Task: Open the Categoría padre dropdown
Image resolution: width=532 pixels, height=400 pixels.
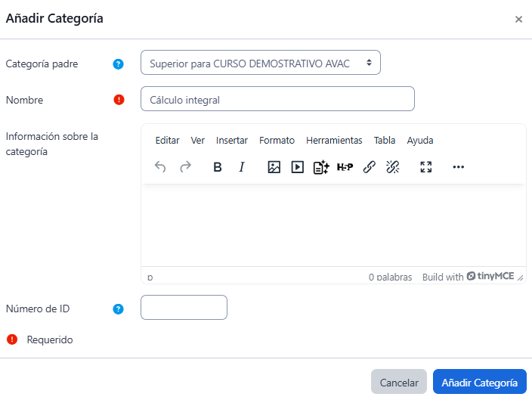Action: (x=260, y=63)
